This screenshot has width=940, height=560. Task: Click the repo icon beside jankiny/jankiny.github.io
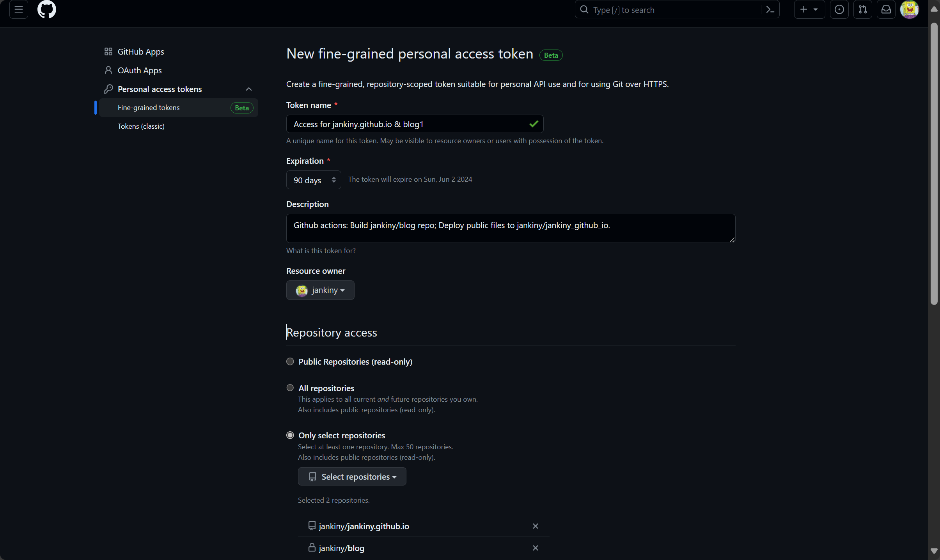click(312, 526)
